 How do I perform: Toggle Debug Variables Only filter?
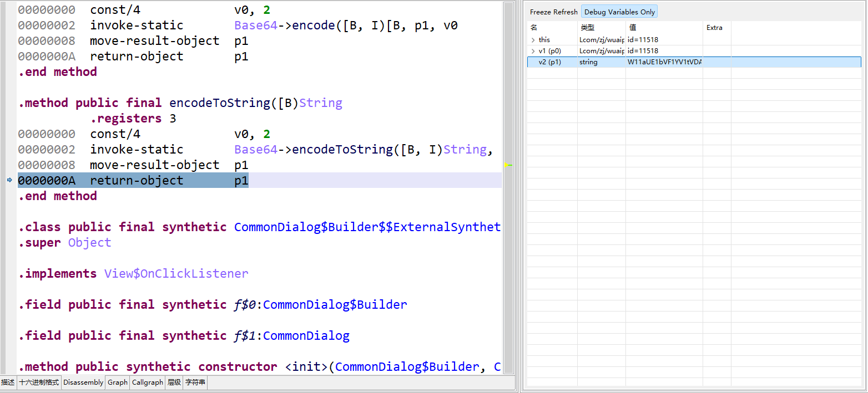pyautogui.click(x=619, y=12)
